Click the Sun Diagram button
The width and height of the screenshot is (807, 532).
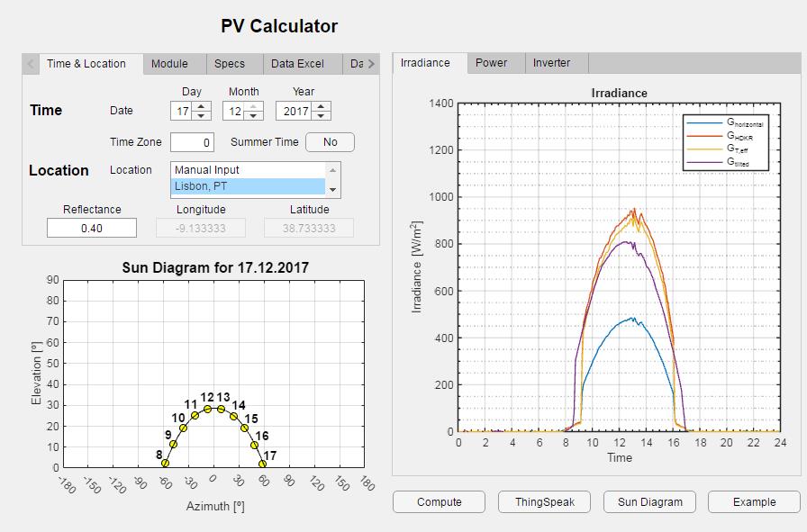pos(649,502)
